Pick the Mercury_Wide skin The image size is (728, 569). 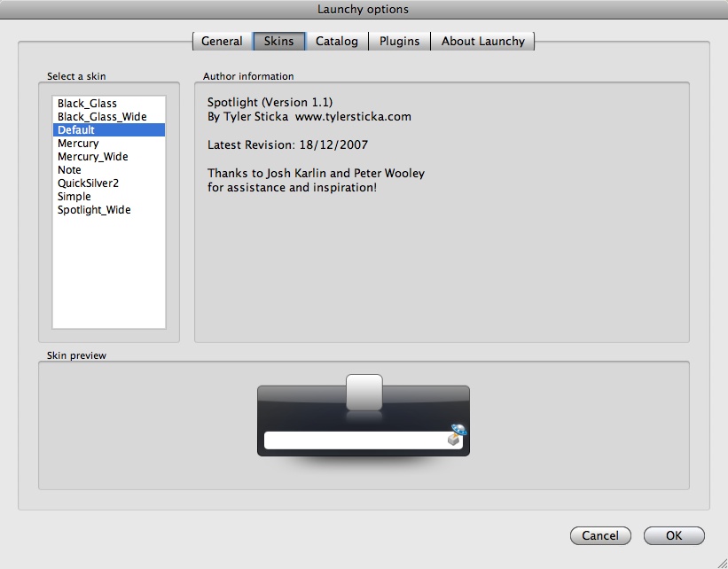pos(92,156)
